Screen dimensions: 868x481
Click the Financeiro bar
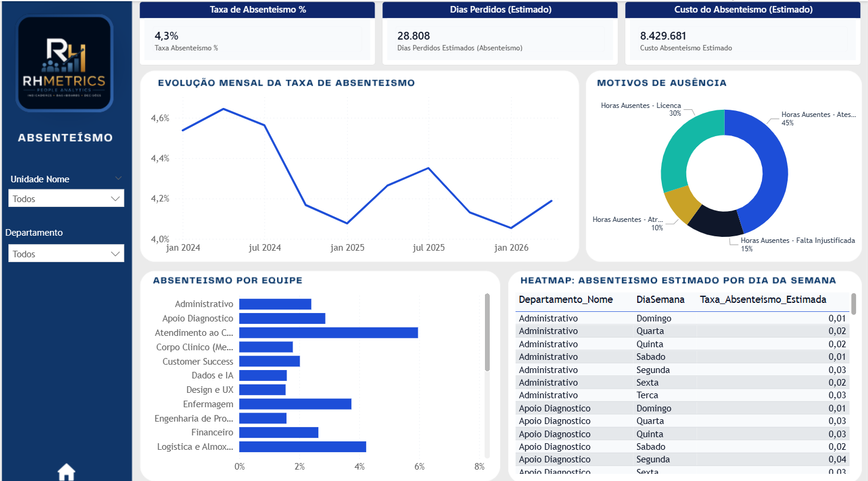pos(279,432)
